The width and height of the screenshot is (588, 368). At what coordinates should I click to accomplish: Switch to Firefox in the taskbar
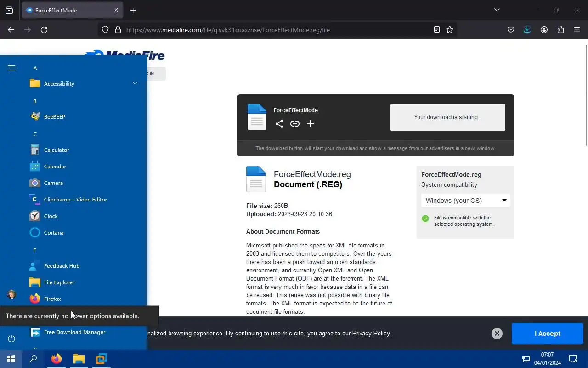pos(57,359)
